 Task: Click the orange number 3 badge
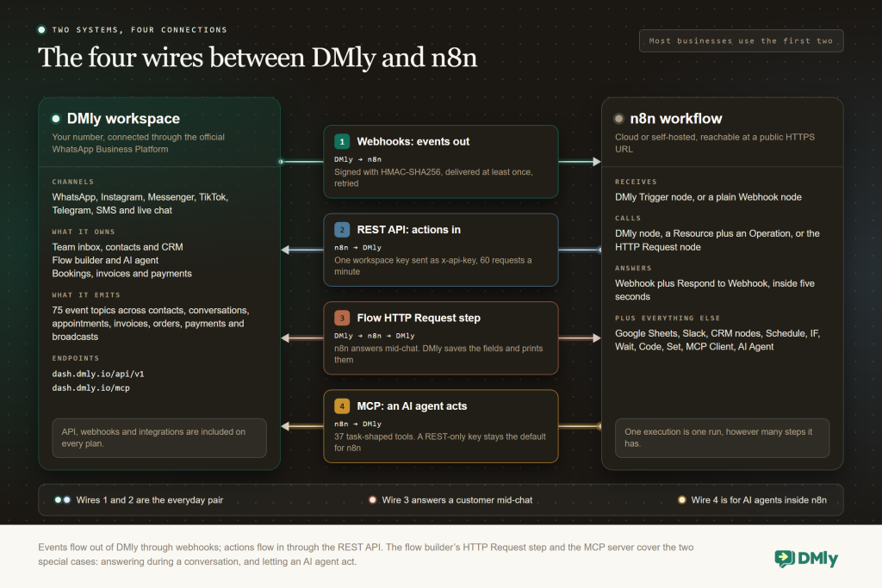click(x=342, y=319)
